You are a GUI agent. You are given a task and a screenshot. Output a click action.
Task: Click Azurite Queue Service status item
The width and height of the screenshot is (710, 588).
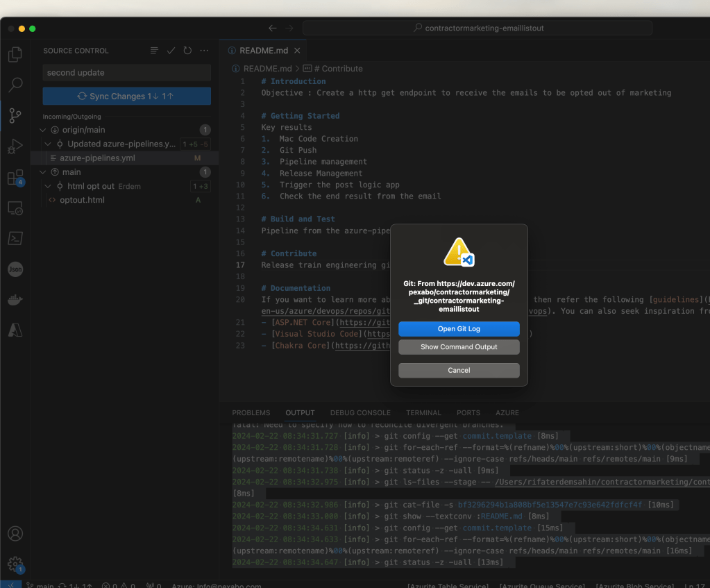542,585
